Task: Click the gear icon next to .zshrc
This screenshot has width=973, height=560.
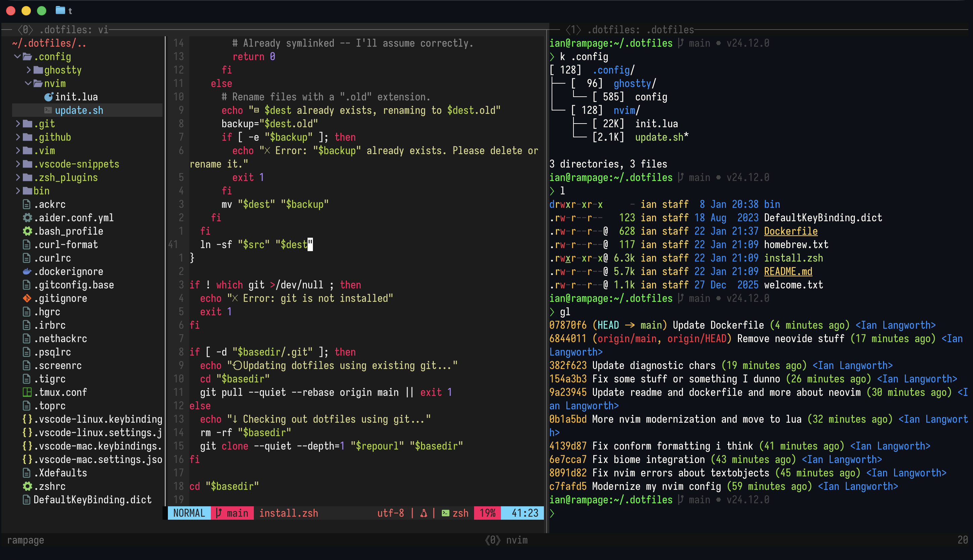Action: tap(27, 486)
